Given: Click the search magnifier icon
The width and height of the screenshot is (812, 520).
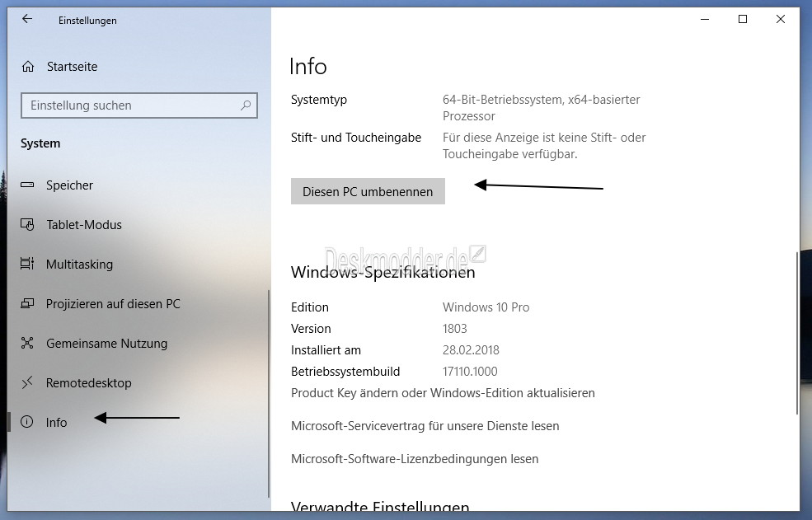Looking at the screenshot, I should [x=246, y=105].
